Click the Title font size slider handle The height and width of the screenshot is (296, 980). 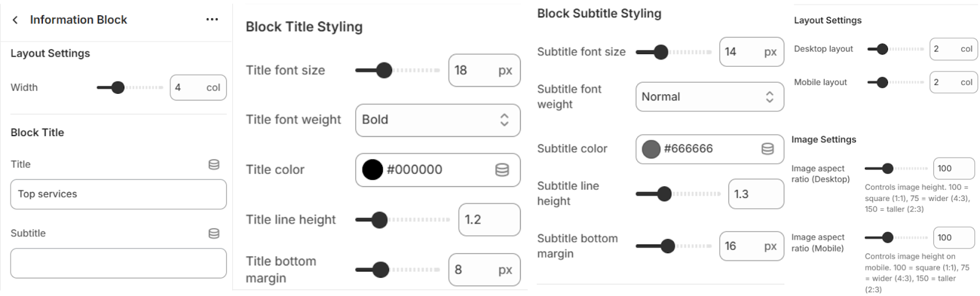(x=384, y=70)
